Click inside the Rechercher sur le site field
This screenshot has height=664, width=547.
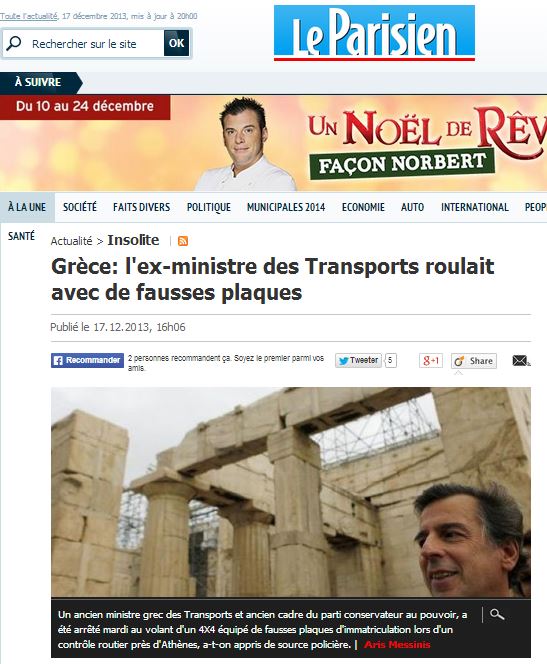point(93,44)
